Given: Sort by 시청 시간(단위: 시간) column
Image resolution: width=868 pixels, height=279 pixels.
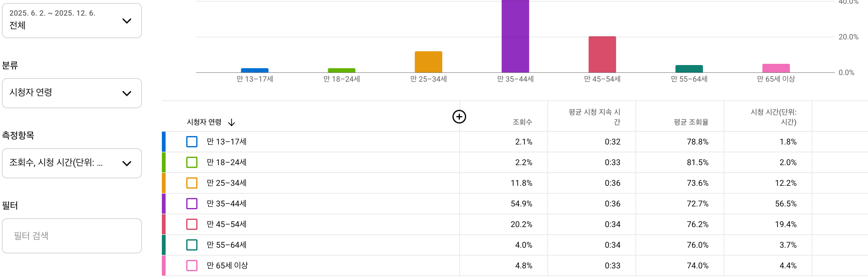Looking at the screenshot, I should click(773, 117).
